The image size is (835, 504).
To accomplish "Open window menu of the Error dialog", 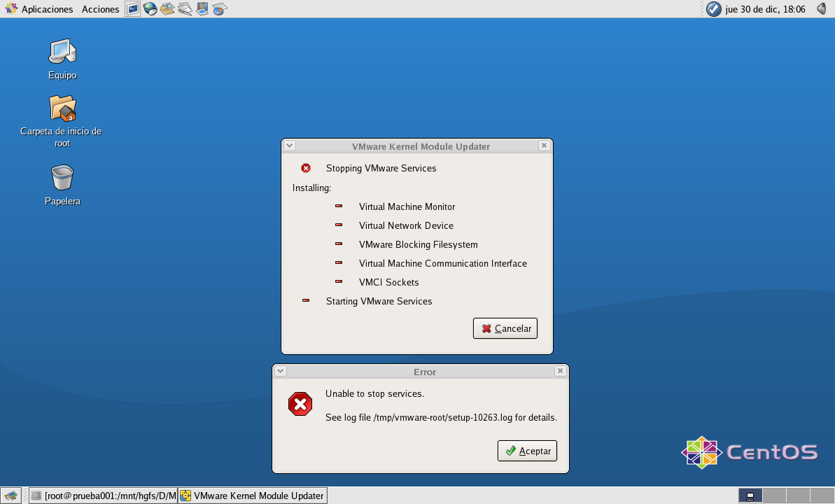I will (x=281, y=371).
